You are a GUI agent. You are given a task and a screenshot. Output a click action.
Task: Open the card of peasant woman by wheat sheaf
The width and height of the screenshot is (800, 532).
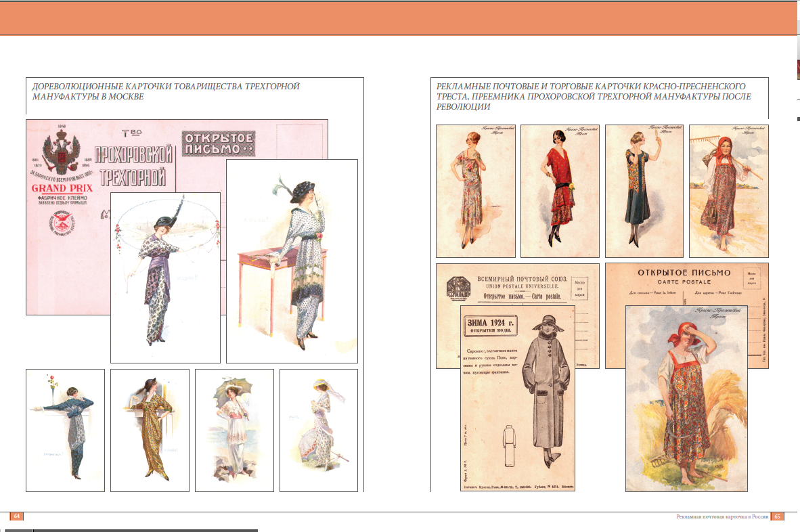[x=686, y=399]
